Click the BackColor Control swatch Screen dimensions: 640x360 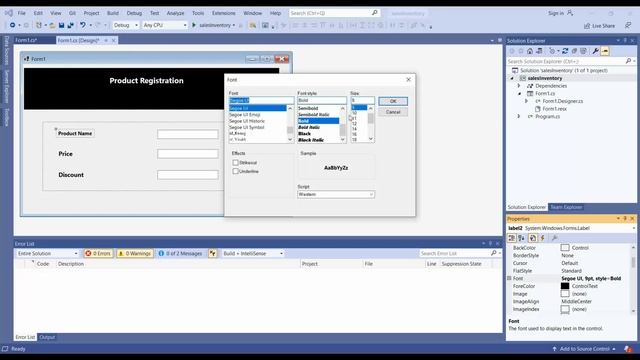click(x=565, y=248)
